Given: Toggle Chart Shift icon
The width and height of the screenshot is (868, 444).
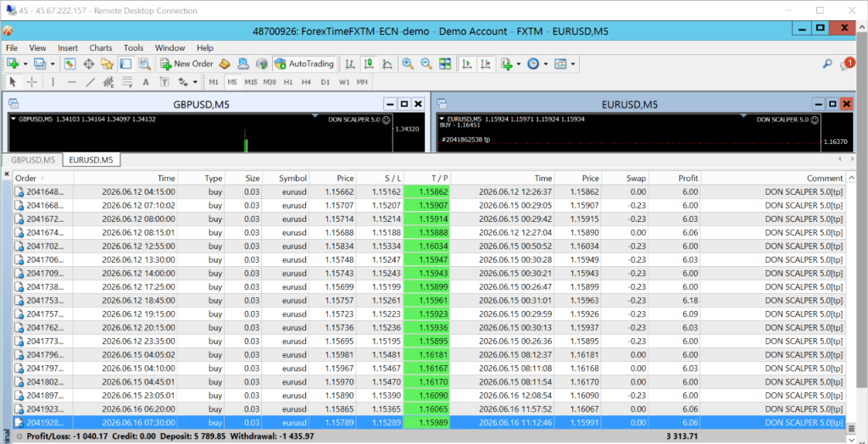Looking at the screenshot, I should point(486,64).
